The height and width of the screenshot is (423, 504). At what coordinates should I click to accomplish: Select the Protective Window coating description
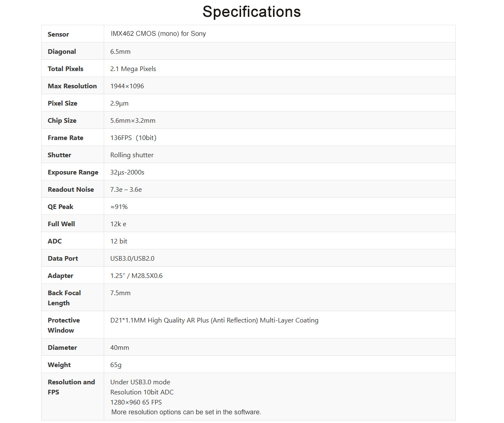(x=214, y=320)
